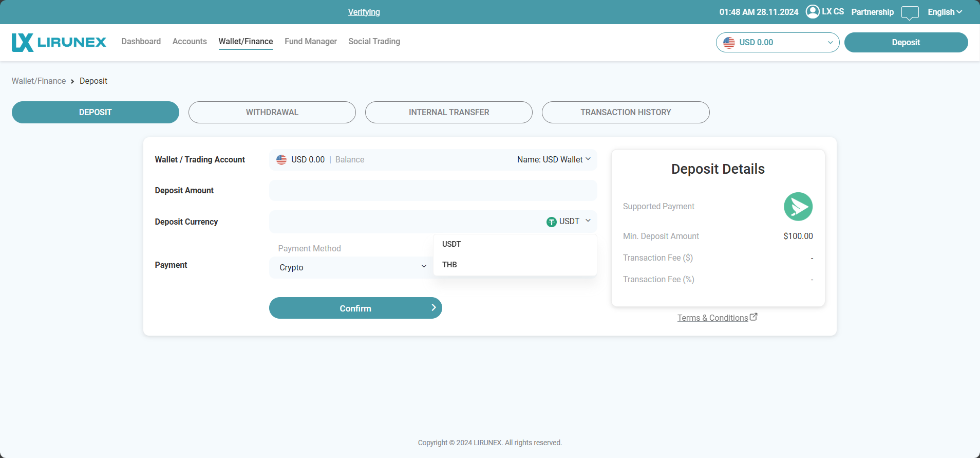Click the US flag in wallet row
Image resolution: width=980 pixels, height=458 pixels.
click(281, 160)
